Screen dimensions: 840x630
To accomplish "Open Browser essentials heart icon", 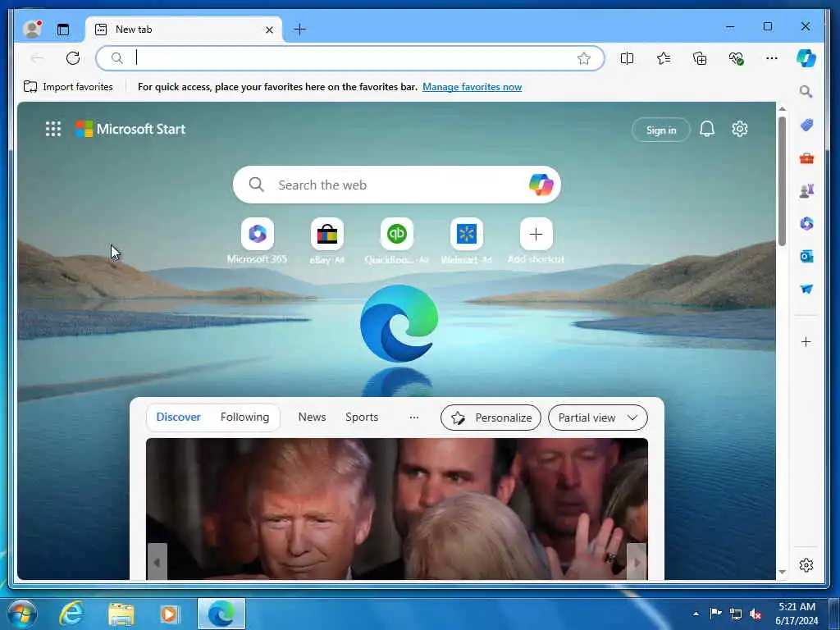I will click(x=736, y=58).
